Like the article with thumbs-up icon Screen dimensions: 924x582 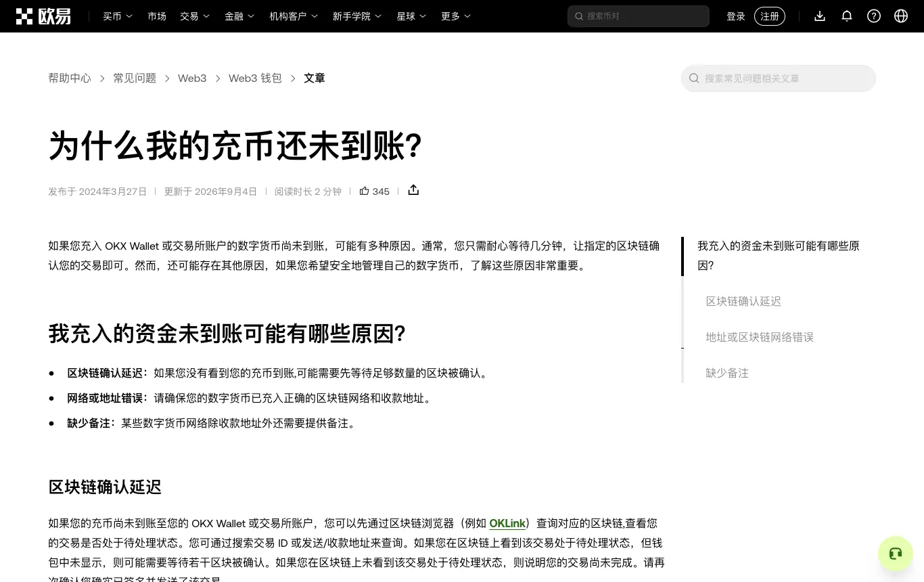pyautogui.click(x=364, y=191)
